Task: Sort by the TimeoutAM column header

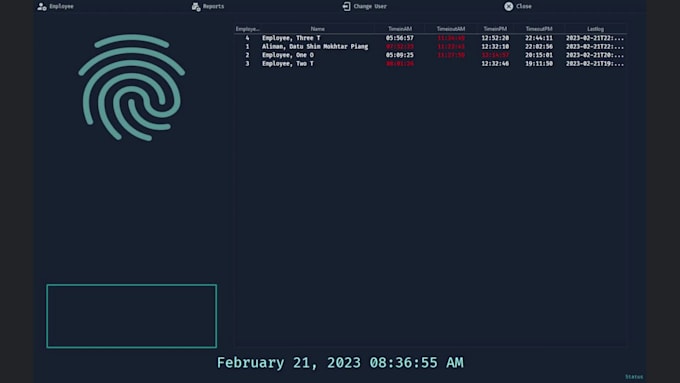Action: (451, 29)
